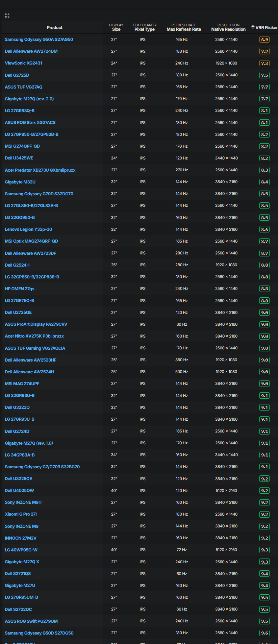
Task: Open the LG 27GP850-B/27GP83B-B link
Action: coord(32,134)
